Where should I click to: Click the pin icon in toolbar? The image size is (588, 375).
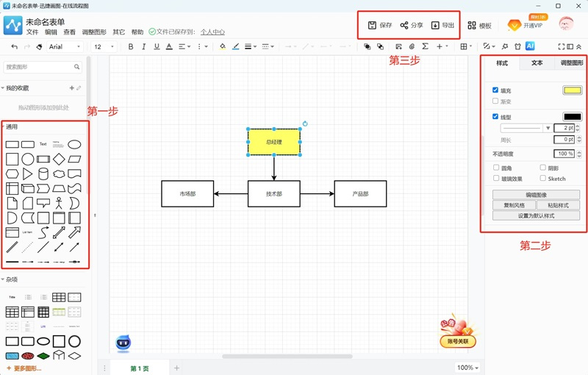click(x=505, y=46)
